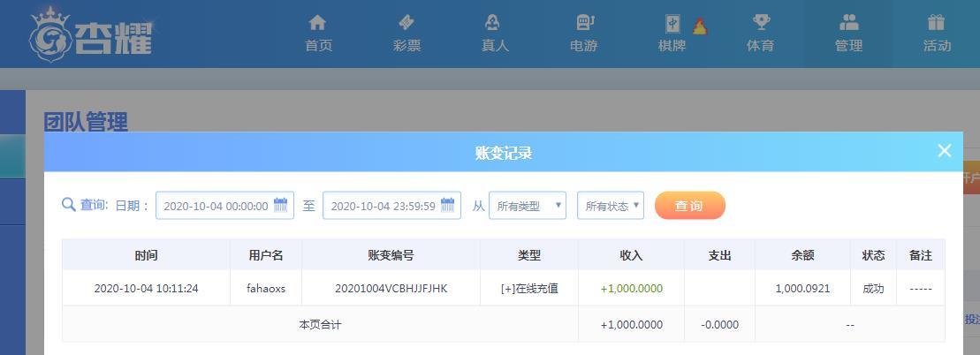
Task: Close the 账变记录 dialog
Action: point(945,151)
